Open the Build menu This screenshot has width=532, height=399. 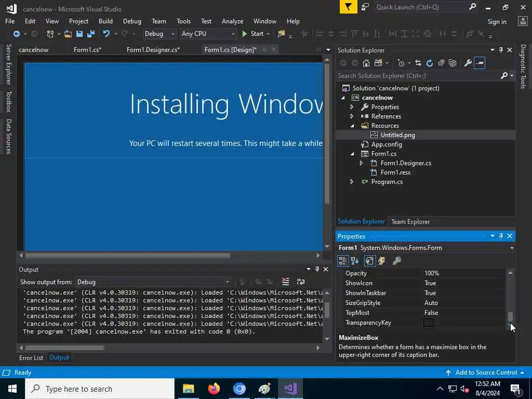[105, 21]
